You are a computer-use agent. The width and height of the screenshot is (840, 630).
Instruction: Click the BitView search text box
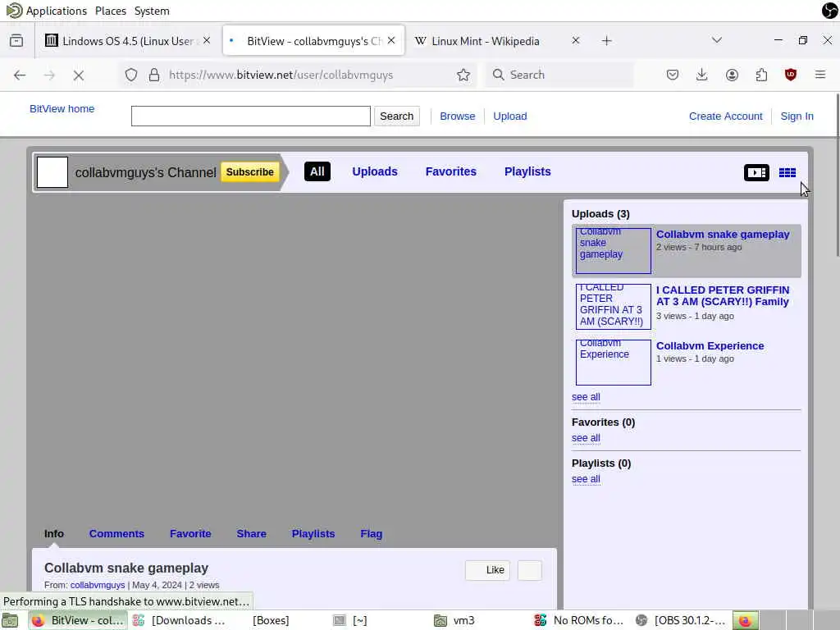(251, 116)
